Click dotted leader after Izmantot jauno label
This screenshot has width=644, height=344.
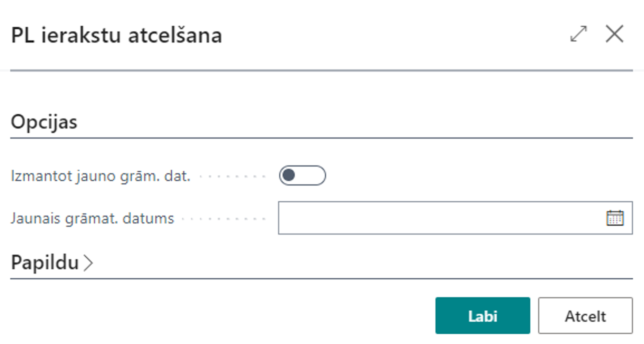coord(232,177)
